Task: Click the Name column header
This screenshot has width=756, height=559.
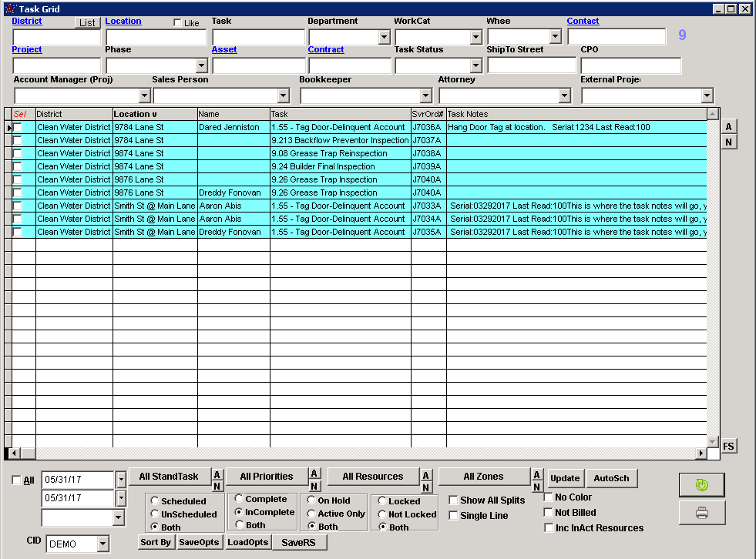Action: pyautogui.click(x=234, y=114)
